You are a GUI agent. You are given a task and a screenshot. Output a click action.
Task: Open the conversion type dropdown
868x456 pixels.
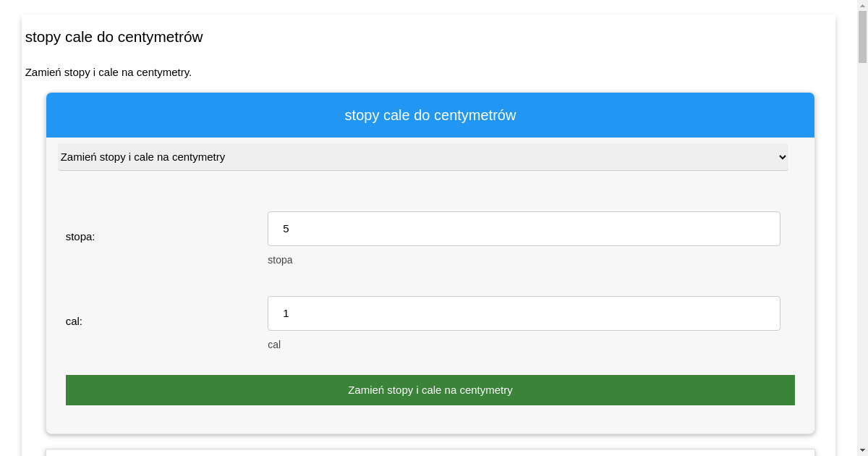point(422,157)
